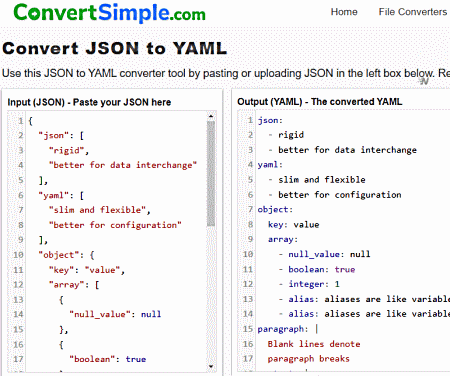This screenshot has height=376, width=450.
Task: Click input line "array": [
Action: [74, 285]
